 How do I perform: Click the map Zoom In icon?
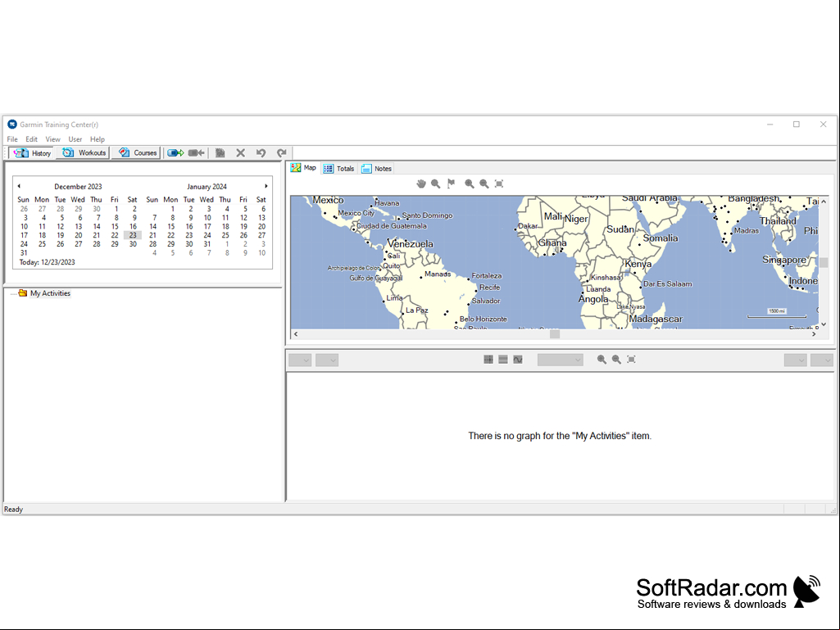(470, 184)
